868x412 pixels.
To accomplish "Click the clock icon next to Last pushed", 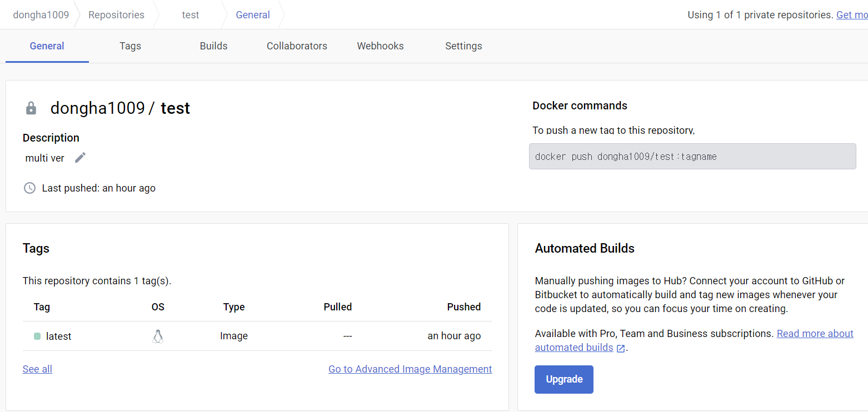I will click(x=29, y=188).
